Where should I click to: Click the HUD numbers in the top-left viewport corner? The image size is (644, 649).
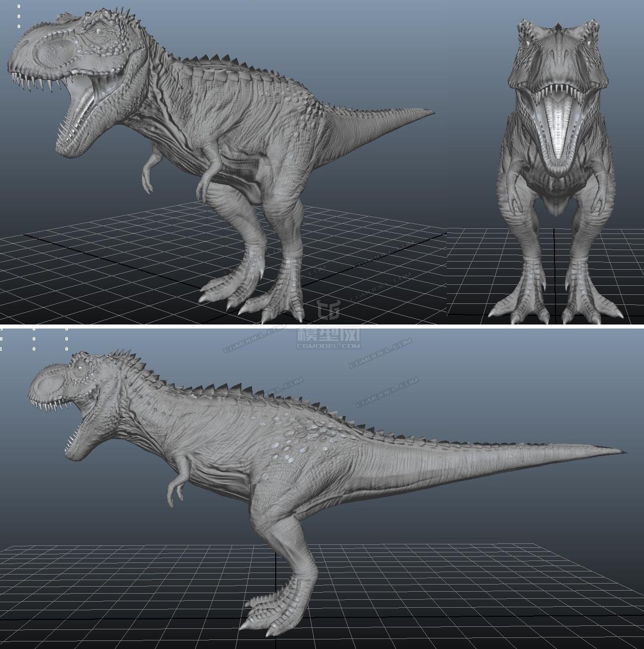point(19,16)
